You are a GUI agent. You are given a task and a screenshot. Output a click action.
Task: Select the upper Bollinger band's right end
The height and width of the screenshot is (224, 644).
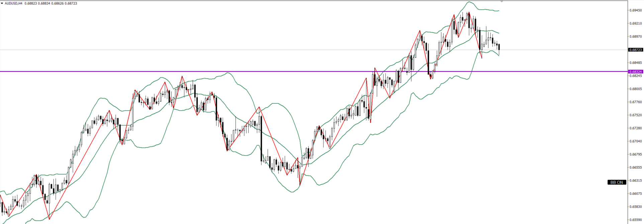[498, 11]
